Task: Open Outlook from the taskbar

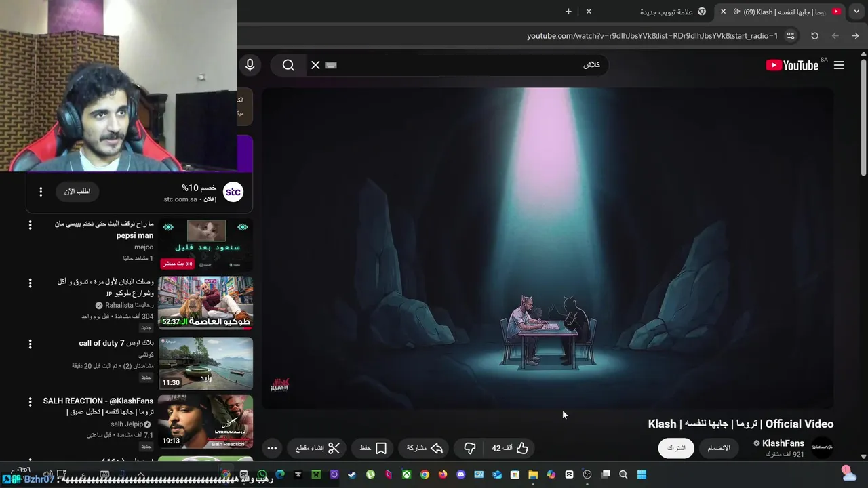Action: pyautogui.click(x=497, y=474)
